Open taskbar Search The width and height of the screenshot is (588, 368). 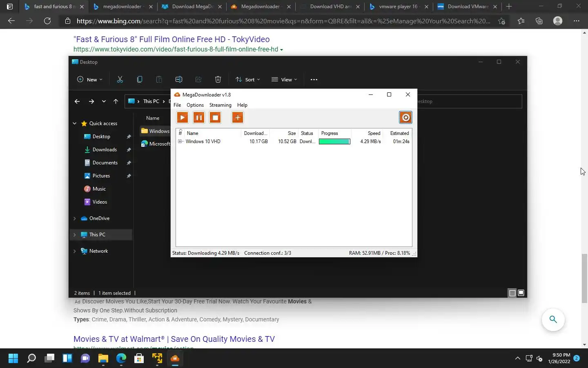31,359
